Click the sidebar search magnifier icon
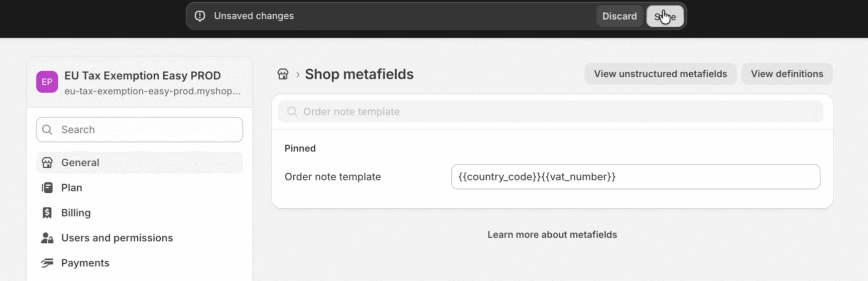This screenshot has height=281, width=868. (x=47, y=130)
